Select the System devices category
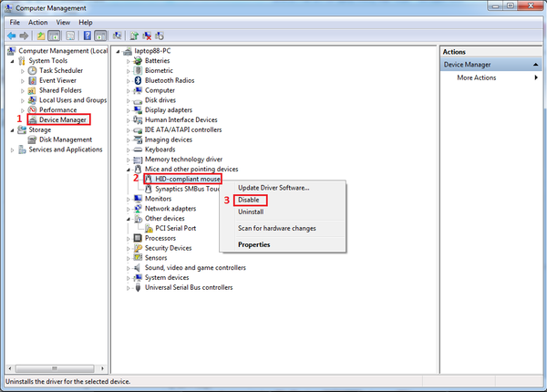Screen dimensions: 547x392 tap(167, 278)
